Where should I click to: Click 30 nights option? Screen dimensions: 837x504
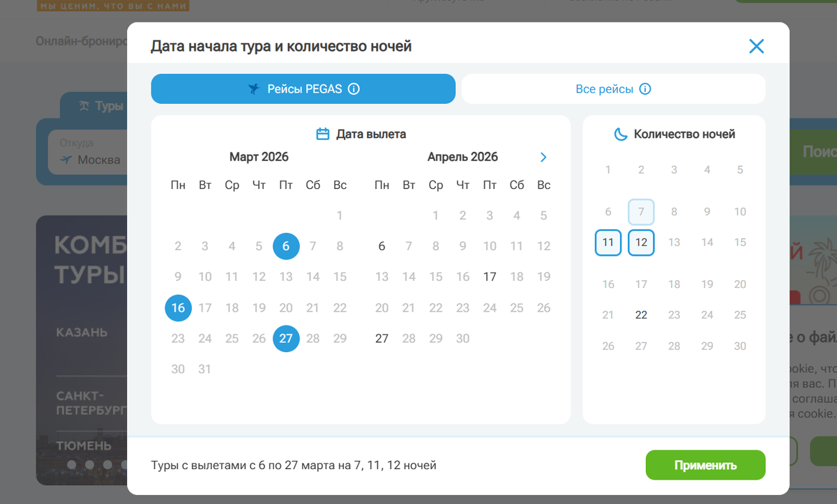pos(740,346)
